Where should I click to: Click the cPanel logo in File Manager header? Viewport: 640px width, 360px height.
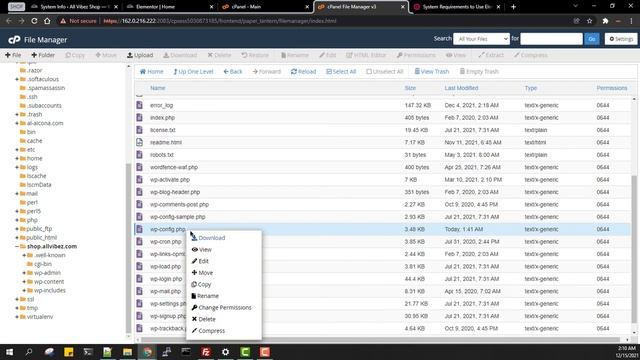(x=14, y=40)
